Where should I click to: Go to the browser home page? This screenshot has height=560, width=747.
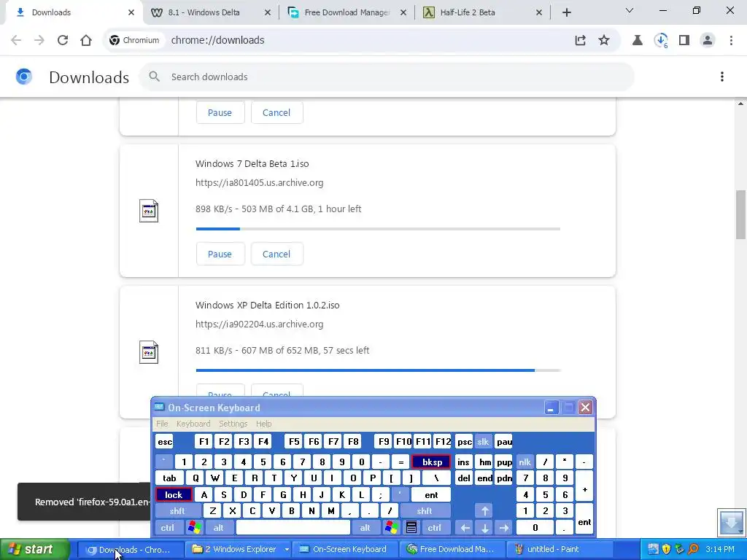(86, 40)
